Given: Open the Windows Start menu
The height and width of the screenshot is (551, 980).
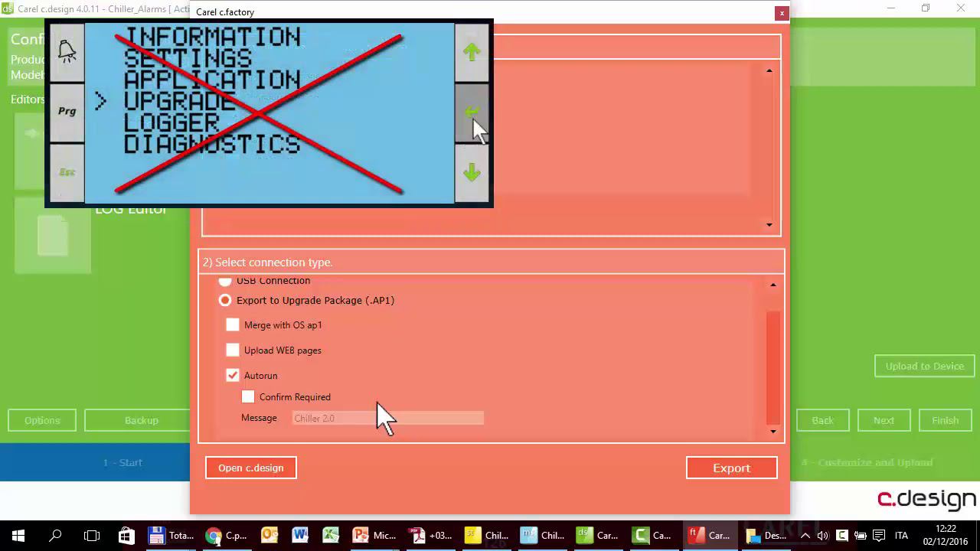Looking at the screenshot, I should (18, 536).
